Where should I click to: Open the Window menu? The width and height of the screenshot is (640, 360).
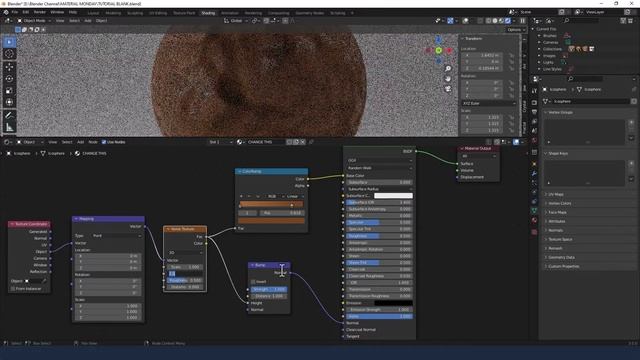click(x=57, y=12)
